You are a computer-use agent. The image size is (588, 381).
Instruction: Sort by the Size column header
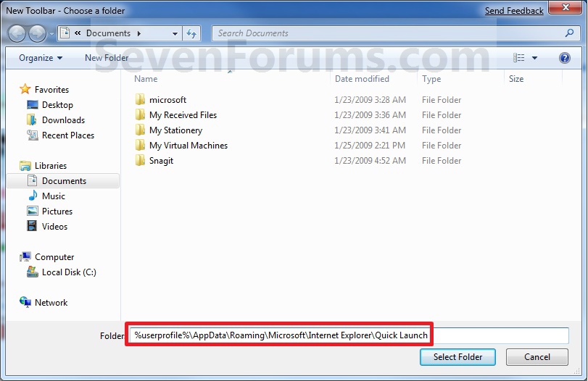pyautogui.click(x=516, y=79)
